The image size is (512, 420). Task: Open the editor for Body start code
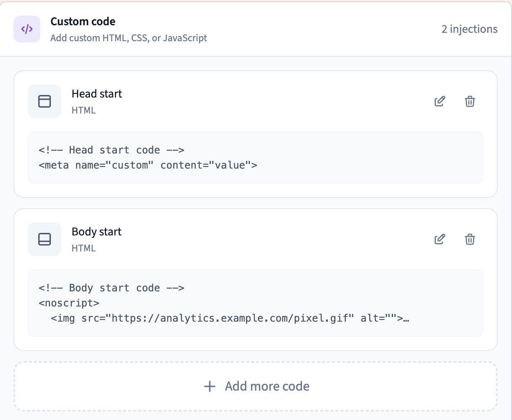[x=439, y=239]
